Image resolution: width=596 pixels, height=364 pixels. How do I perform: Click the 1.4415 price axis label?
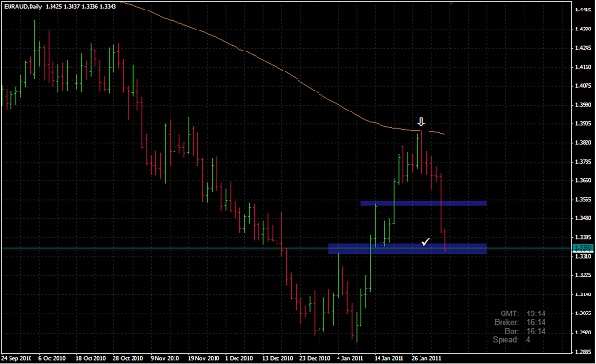point(583,10)
